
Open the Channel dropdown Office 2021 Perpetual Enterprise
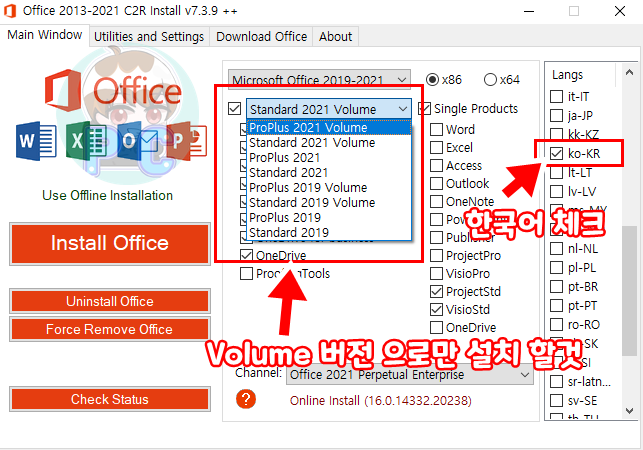410,375
